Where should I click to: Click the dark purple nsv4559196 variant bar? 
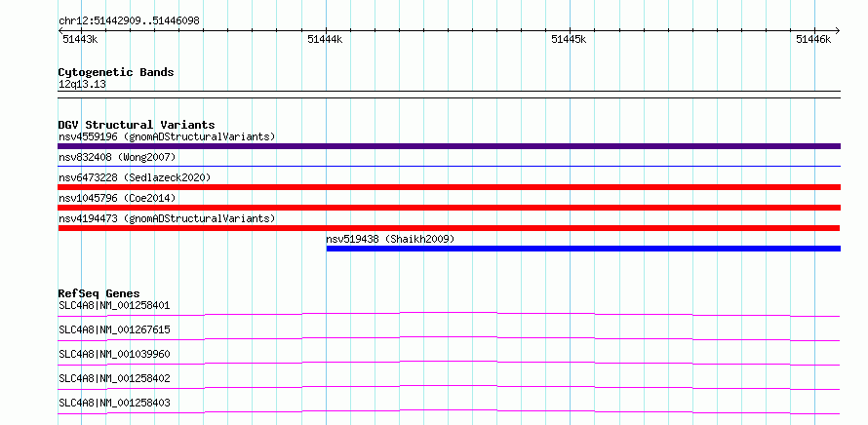coord(449,146)
